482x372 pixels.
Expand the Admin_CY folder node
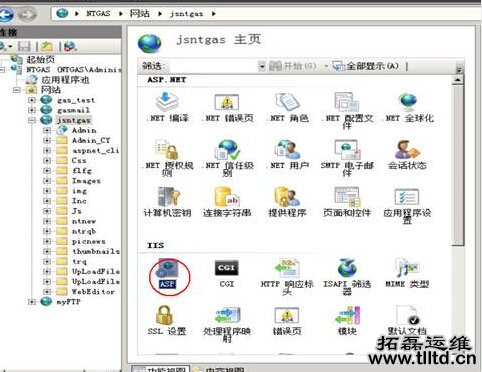47,140
